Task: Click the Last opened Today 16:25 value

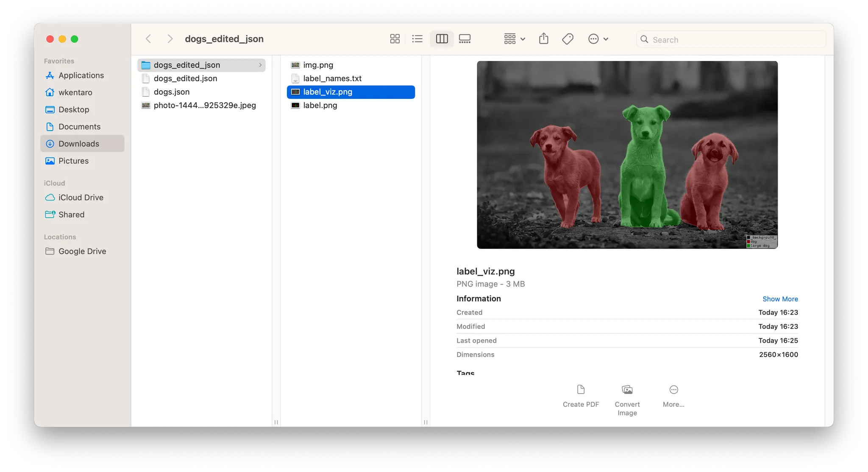Action: point(778,341)
